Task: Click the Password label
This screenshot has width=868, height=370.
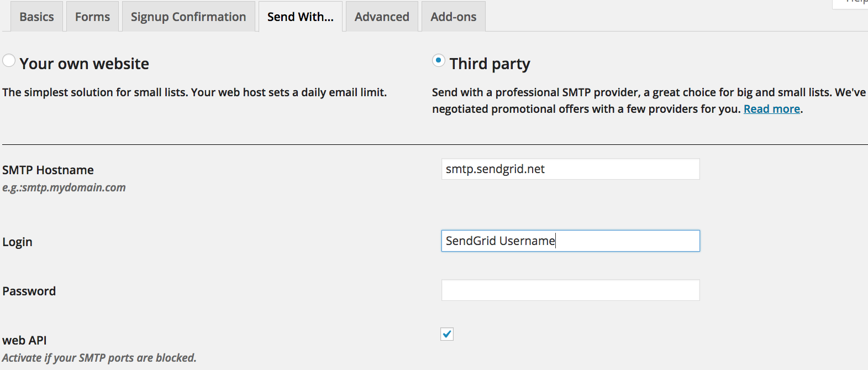Action: pyautogui.click(x=29, y=290)
